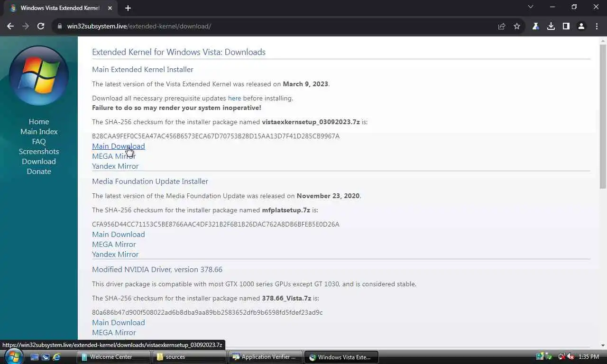Open the profile avatar menu
Image resolution: width=607 pixels, height=364 pixels.
click(581, 26)
